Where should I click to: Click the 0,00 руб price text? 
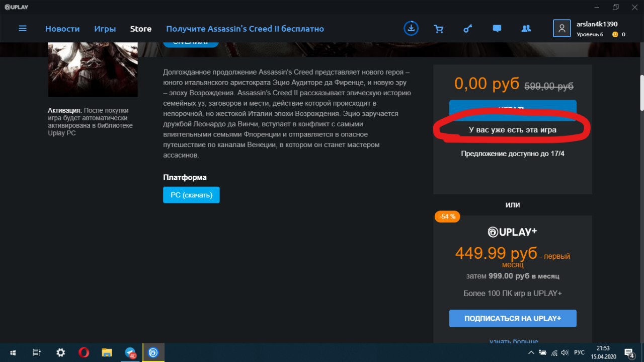487,84
